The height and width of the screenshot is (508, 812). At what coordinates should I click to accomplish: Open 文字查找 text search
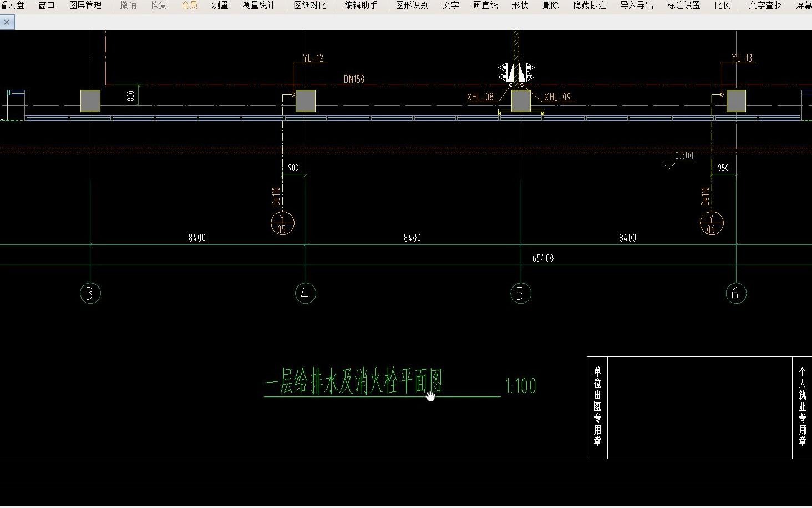(x=765, y=6)
